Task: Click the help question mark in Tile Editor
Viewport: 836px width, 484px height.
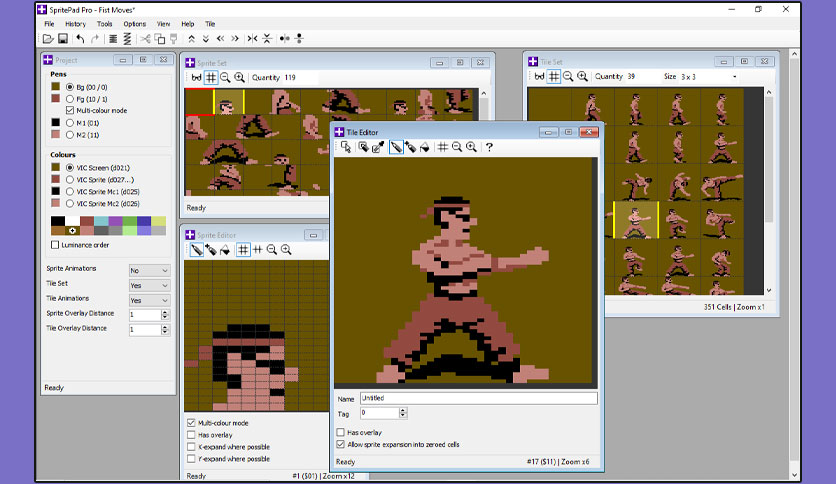Action: [489, 147]
